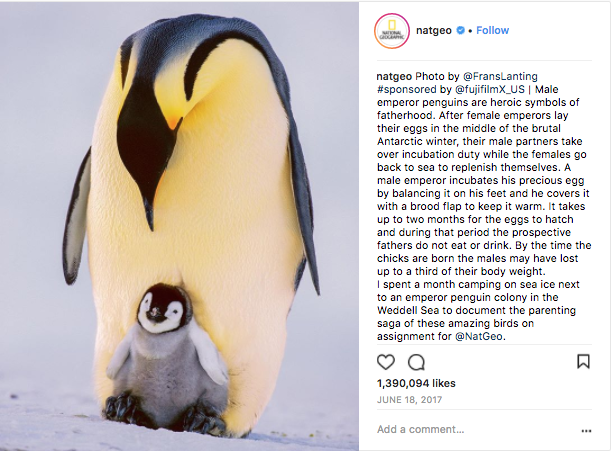Click the penguin chick in the photo
The width and height of the screenshot is (611, 451).
[x=168, y=353]
